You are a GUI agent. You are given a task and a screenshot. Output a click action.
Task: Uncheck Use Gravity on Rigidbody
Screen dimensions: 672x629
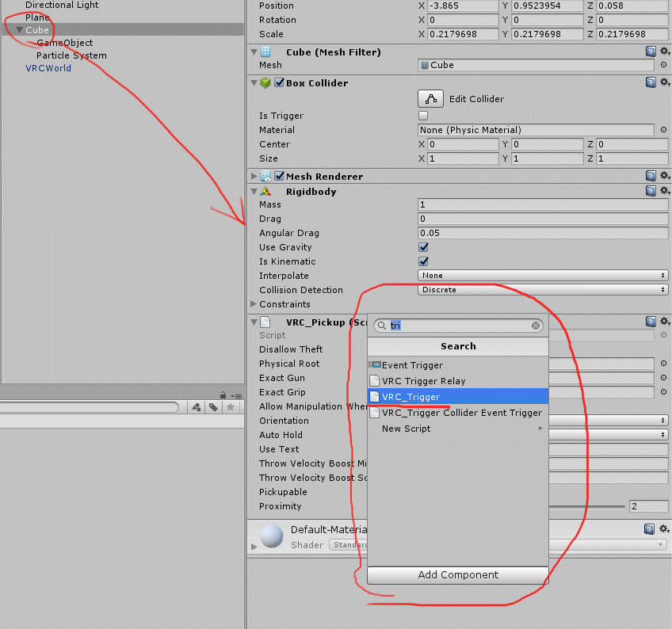tap(423, 247)
